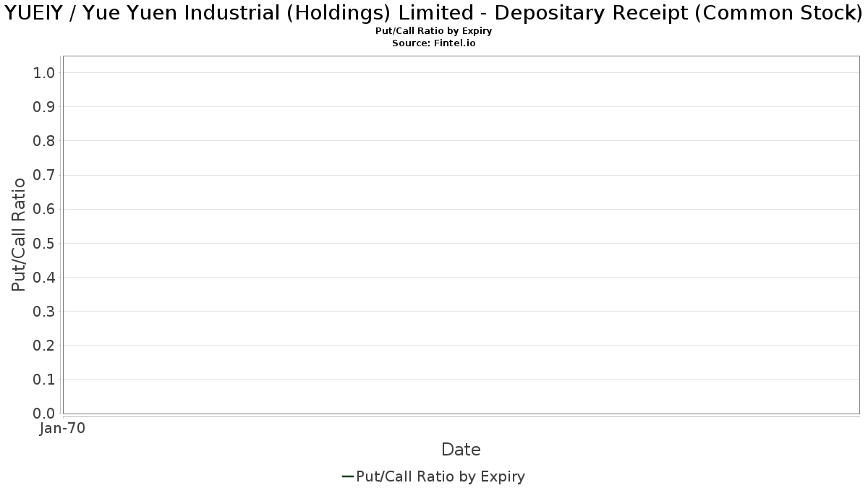Click inside the empty chart plot area
The height and width of the screenshot is (488, 868).
461,235
